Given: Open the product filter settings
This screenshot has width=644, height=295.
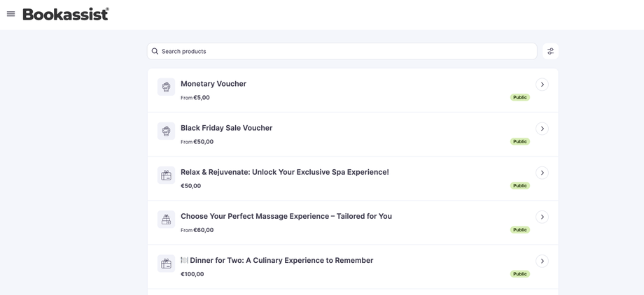Looking at the screenshot, I should 550,51.
